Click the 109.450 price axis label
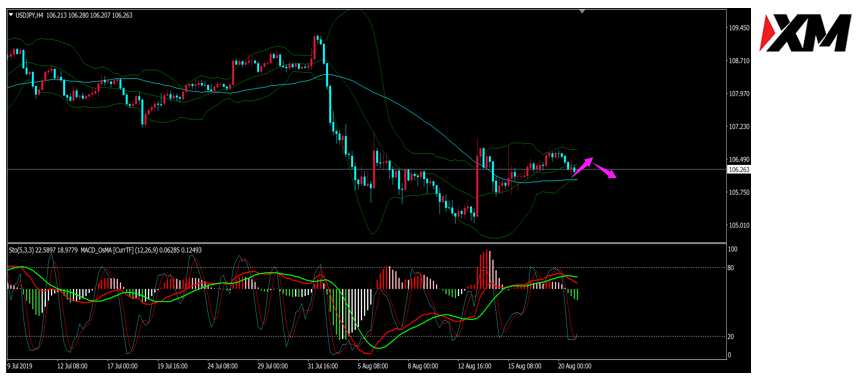 [x=737, y=28]
